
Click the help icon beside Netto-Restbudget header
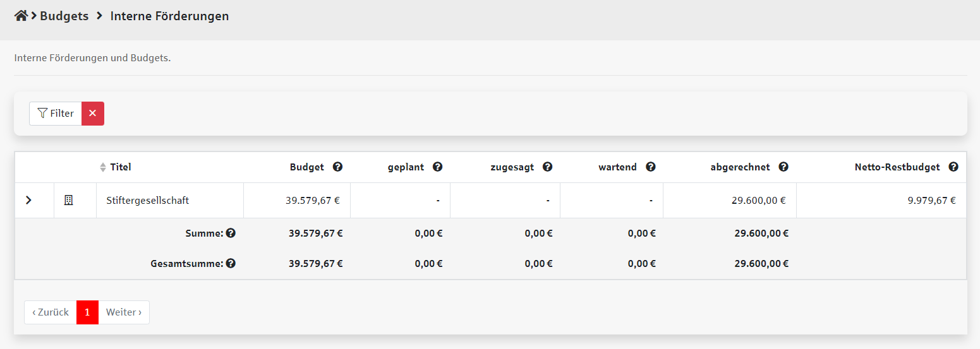pos(953,167)
